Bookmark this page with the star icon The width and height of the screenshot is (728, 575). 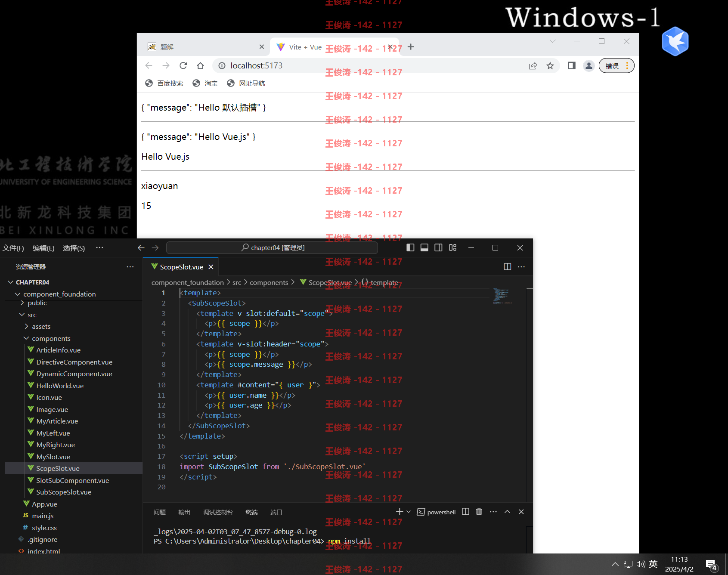click(x=550, y=65)
